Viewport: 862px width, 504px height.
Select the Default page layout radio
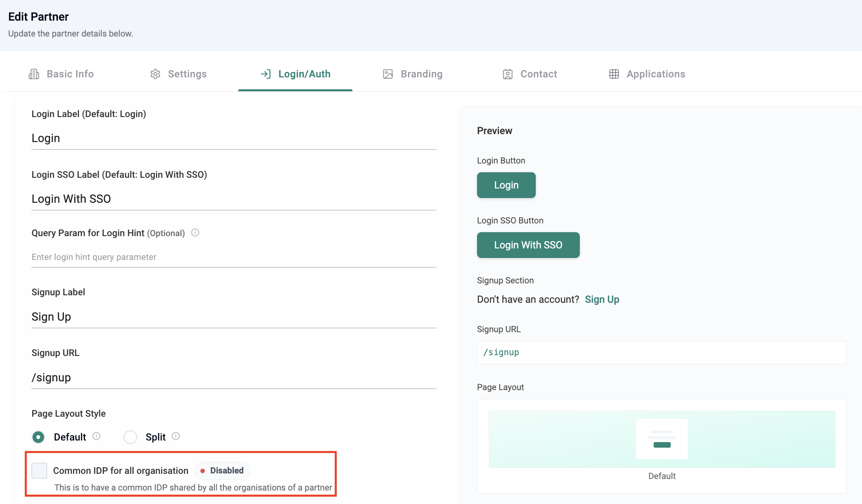point(38,437)
